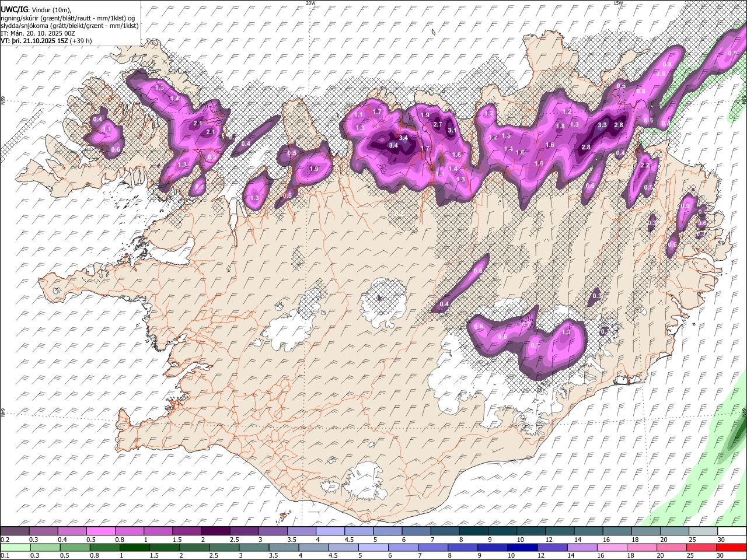Select upper legend row swatch labelled 0.8
Screen dimensions: 747x560
(130, 531)
